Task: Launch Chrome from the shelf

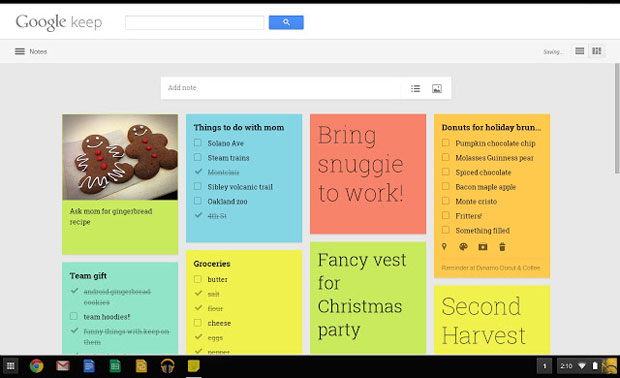Action: [x=36, y=366]
